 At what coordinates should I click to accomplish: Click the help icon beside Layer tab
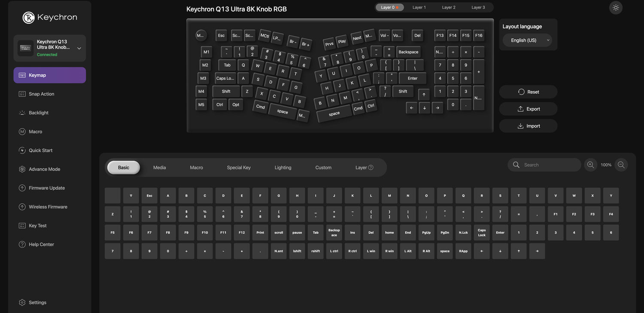pyautogui.click(x=371, y=168)
